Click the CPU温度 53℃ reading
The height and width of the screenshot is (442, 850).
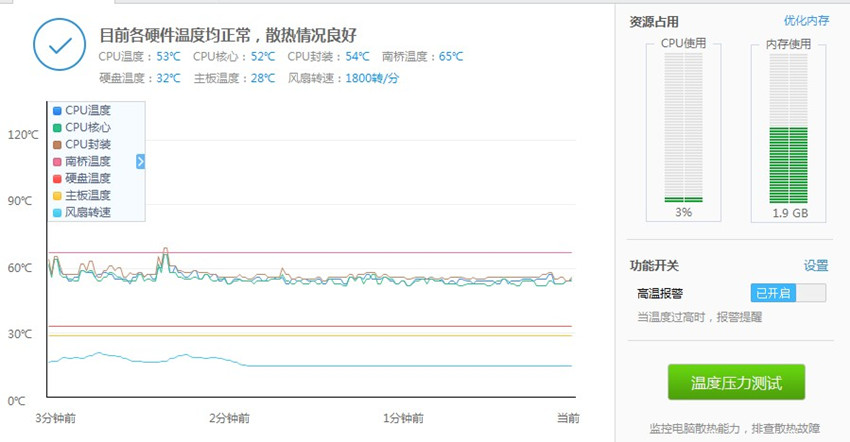tap(139, 56)
